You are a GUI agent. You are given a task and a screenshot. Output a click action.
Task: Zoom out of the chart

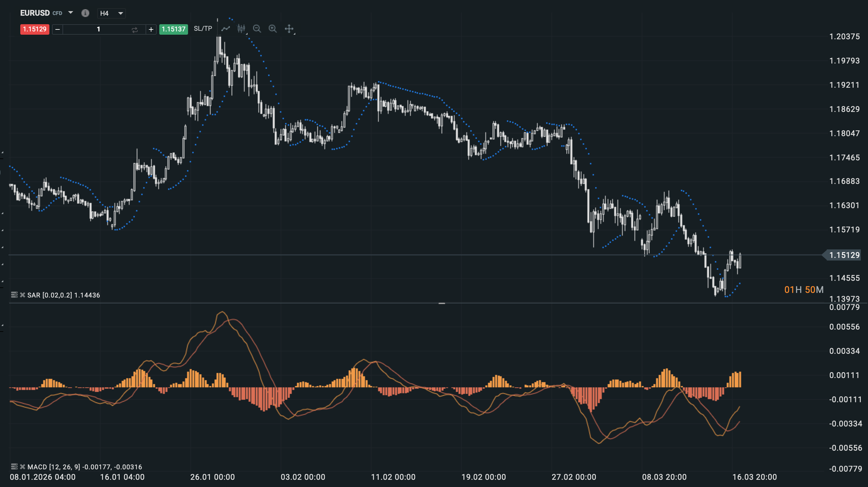pyautogui.click(x=257, y=29)
